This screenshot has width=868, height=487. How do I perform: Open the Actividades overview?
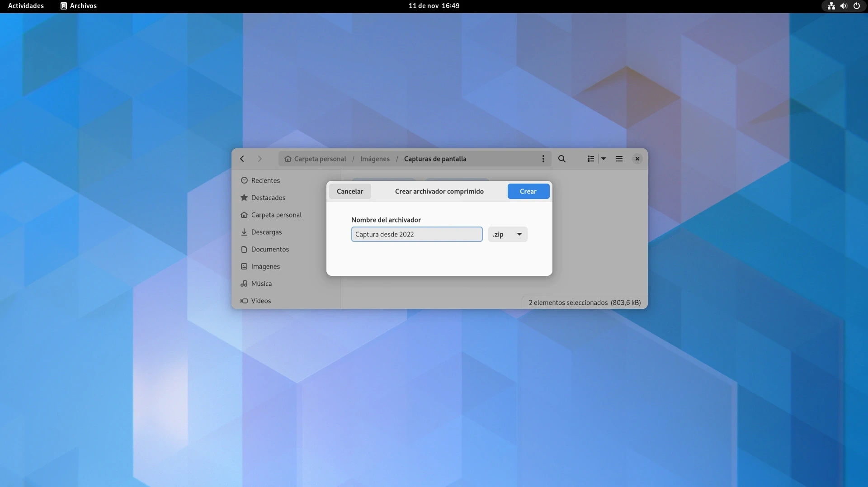pos(26,6)
